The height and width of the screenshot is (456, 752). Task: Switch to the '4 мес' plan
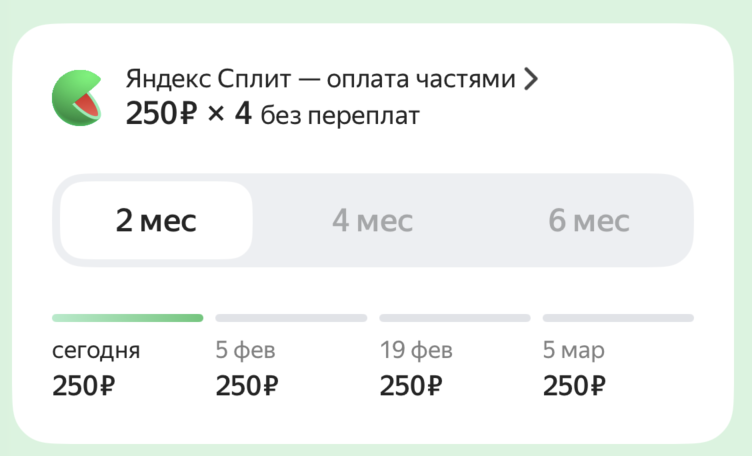[x=372, y=221]
